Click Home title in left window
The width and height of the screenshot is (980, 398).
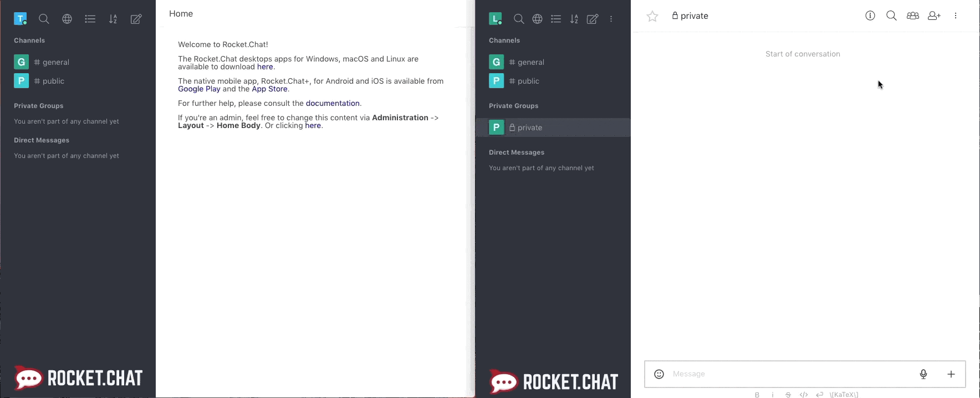[181, 14]
